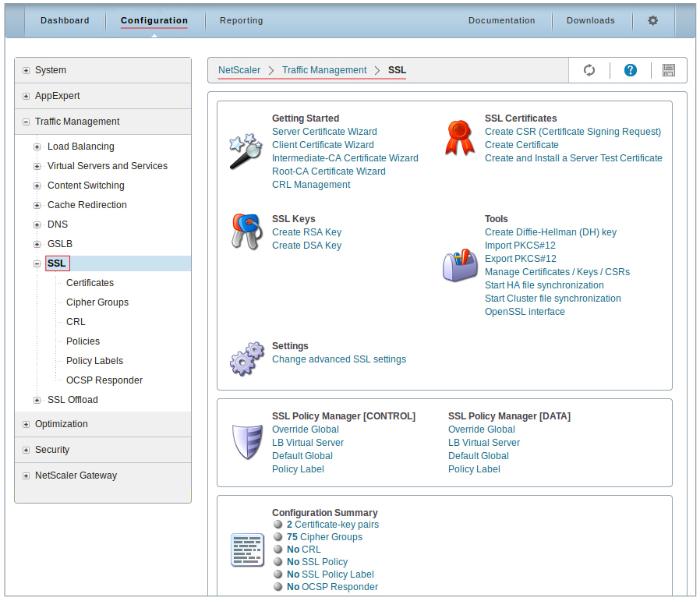Open Policies under SSL
This screenshot has width=700, height=601.
point(83,341)
